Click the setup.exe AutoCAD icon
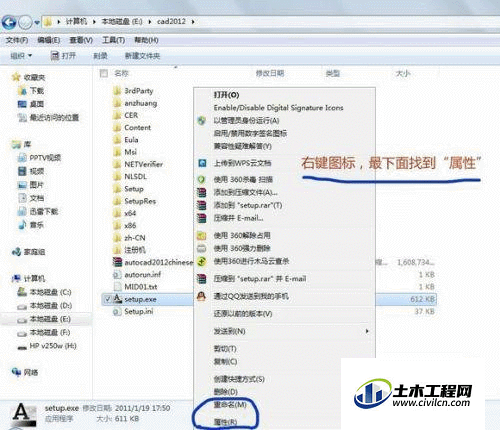 click(x=117, y=299)
